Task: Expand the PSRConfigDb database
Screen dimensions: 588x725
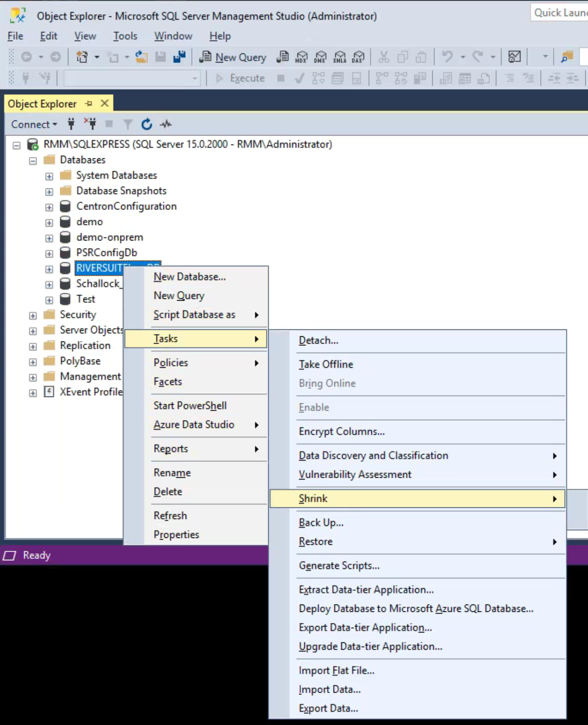Action: pyautogui.click(x=49, y=254)
